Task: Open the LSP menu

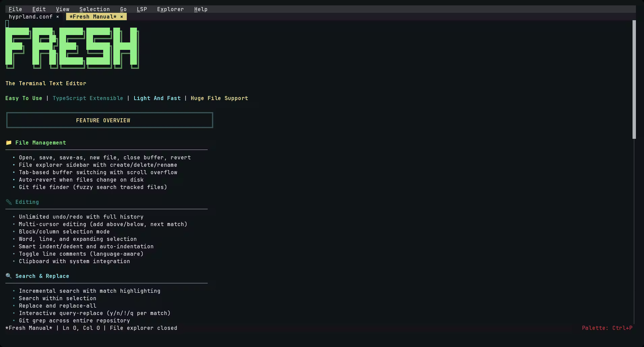Action: point(142,9)
